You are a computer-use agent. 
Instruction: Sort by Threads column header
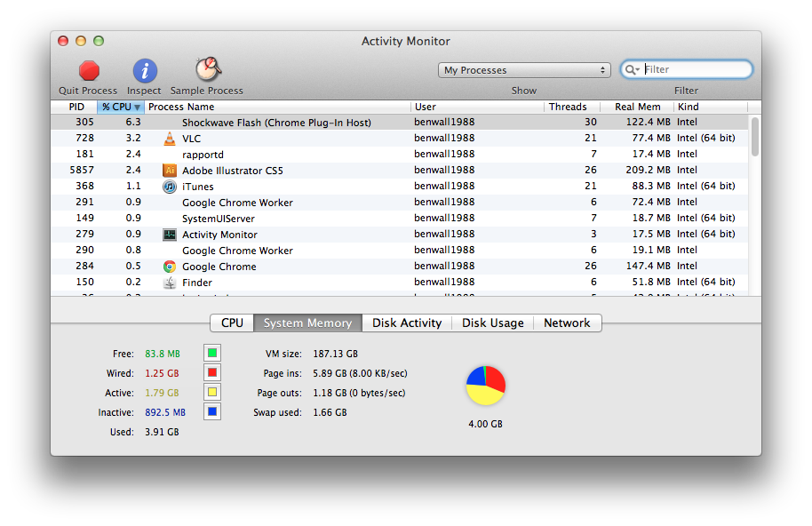[572, 107]
